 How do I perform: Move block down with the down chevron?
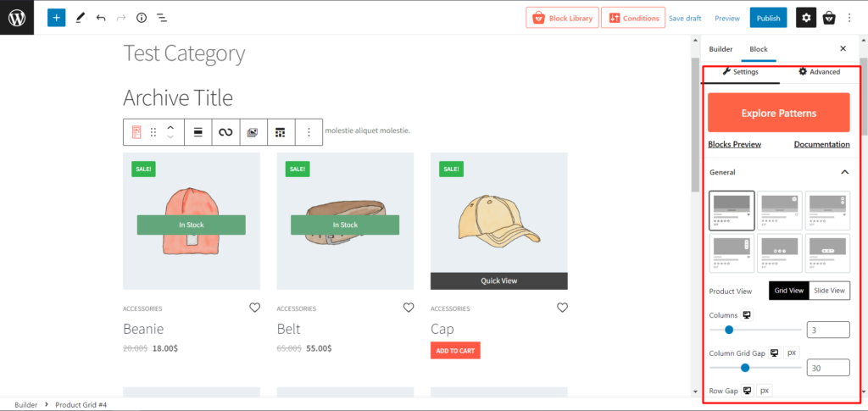[170, 137]
